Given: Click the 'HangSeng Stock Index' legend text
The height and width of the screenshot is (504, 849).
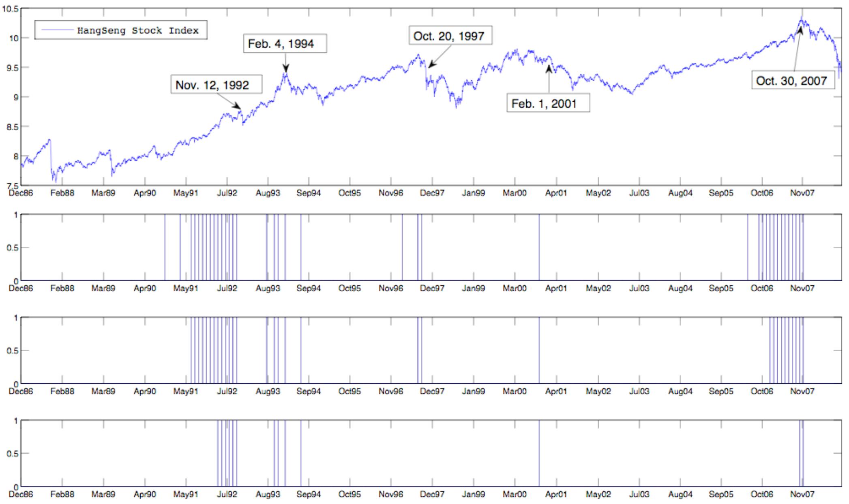Looking at the screenshot, I should pyautogui.click(x=138, y=30).
